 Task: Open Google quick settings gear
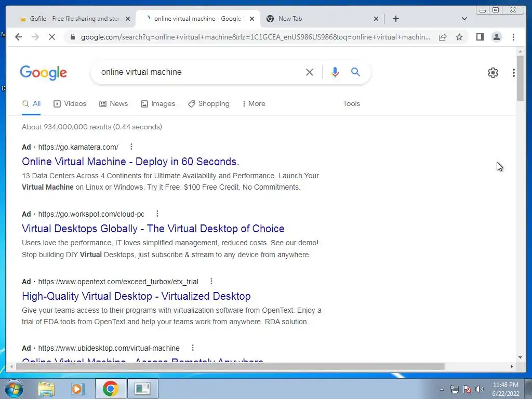(x=493, y=73)
